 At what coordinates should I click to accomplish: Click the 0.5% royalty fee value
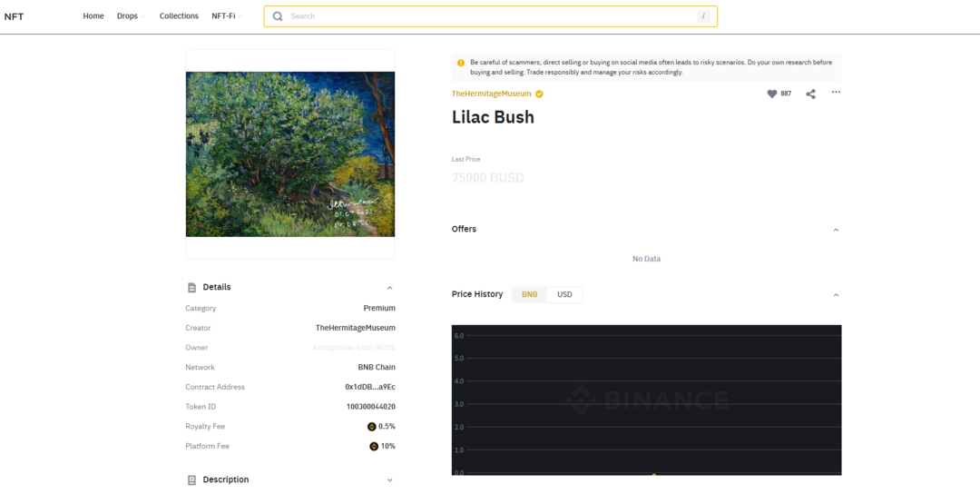click(387, 427)
